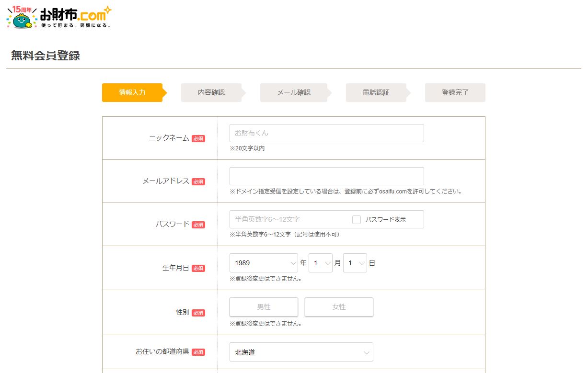
Task: Click the 内容確認 step tab
Action: [211, 93]
